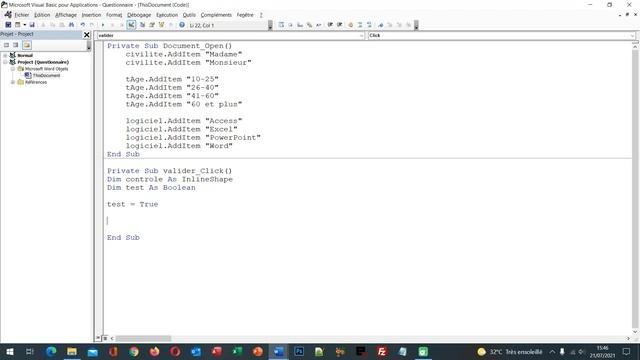Undo the last edit
The height and width of the screenshot is (360, 640).
[82, 25]
